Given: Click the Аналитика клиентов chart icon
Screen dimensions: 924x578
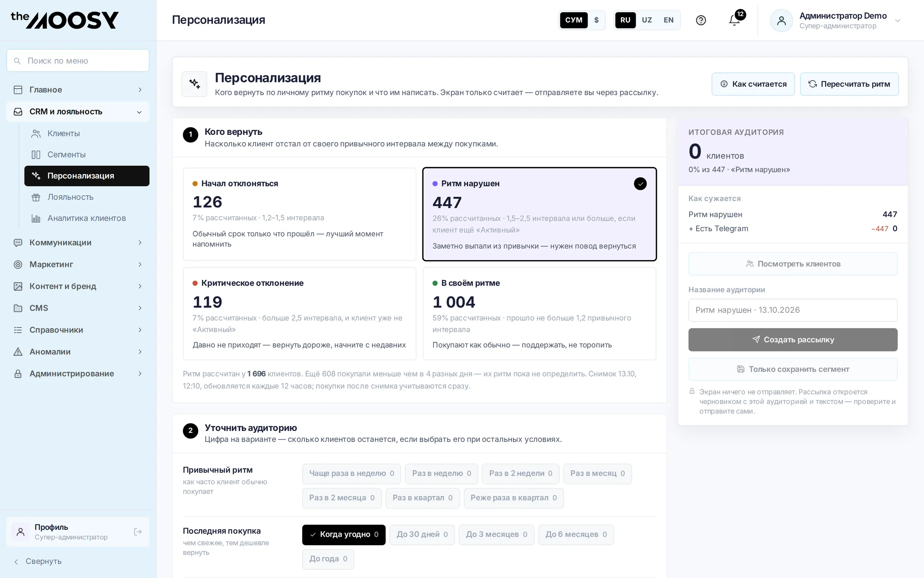Looking at the screenshot, I should [36, 218].
